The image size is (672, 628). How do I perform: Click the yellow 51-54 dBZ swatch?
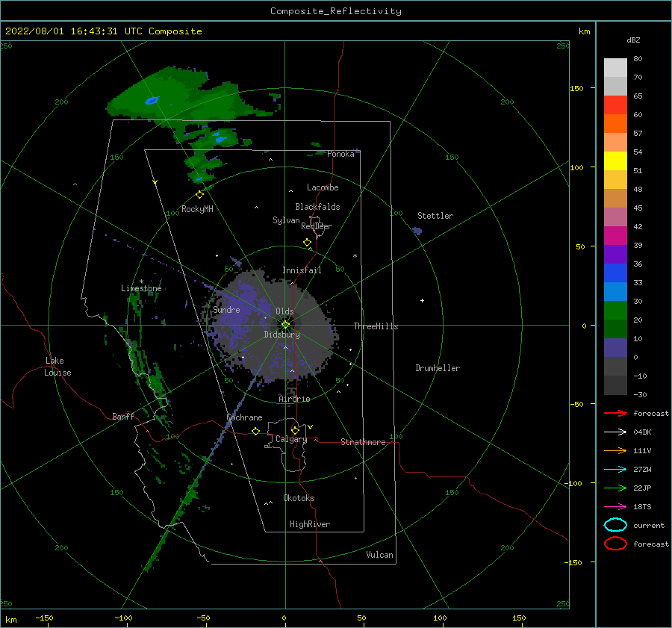tap(615, 161)
